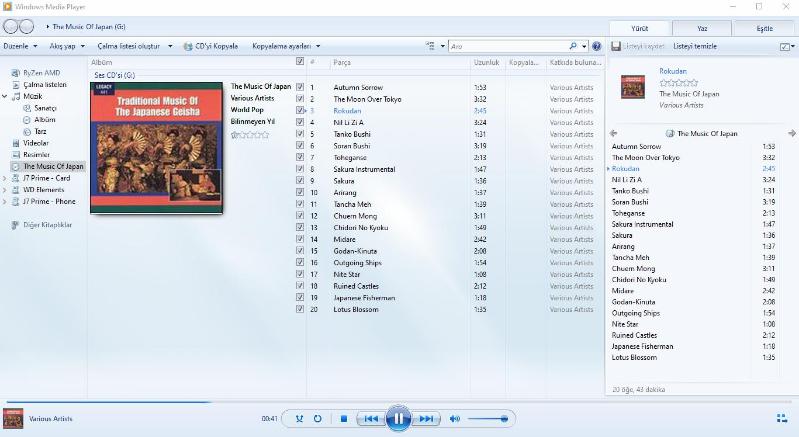Click the Stop playback button
799x437 pixels.
point(344,419)
